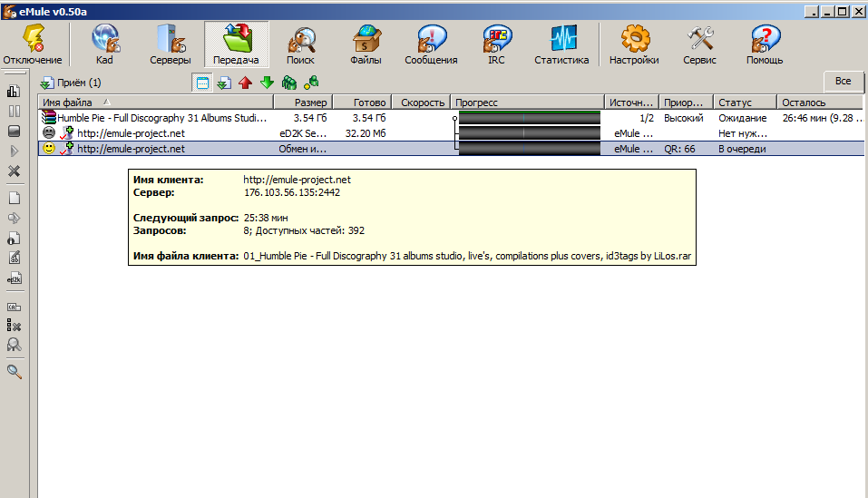868x498 pixels.
Task: Click the eMule v0.50a title bar icon
Action: (x=9, y=12)
